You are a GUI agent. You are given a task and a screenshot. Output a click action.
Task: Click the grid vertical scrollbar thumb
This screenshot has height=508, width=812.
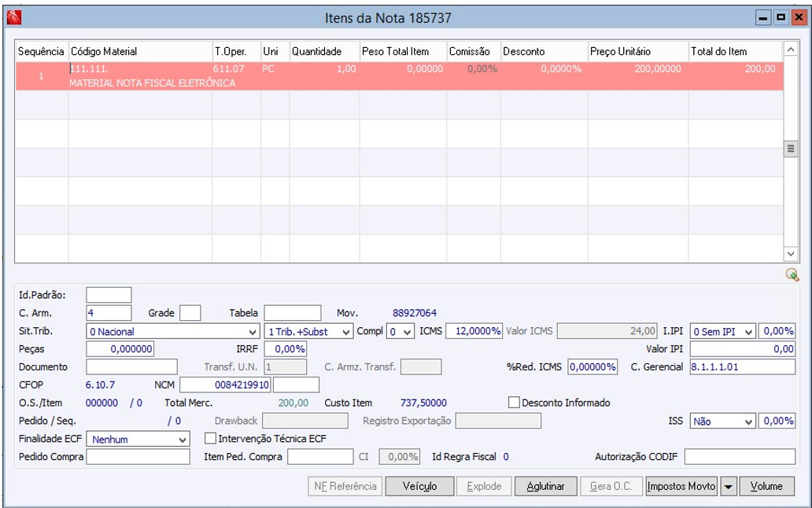coord(791,149)
